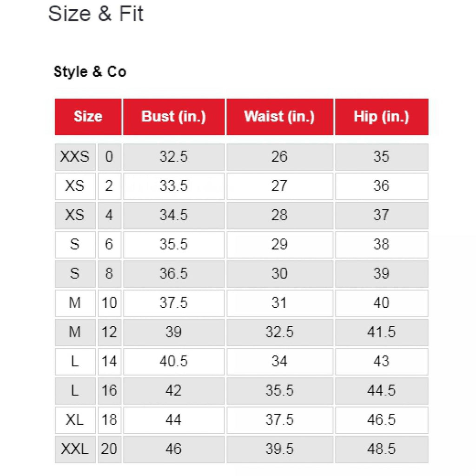Click the XL size cell

click(74, 420)
